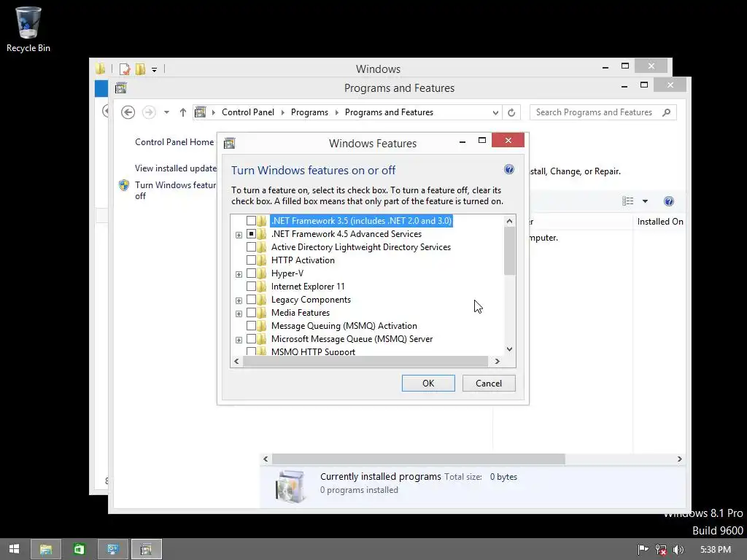
Task: Click the Programs and Features title bar icon
Action: point(120,87)
